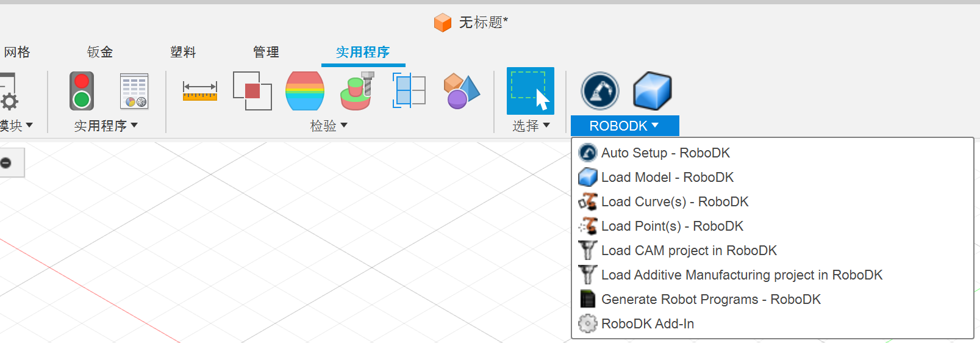Click the minus button in canvas corner
This screenshot has width=980, height=343.
click(6, 162)
